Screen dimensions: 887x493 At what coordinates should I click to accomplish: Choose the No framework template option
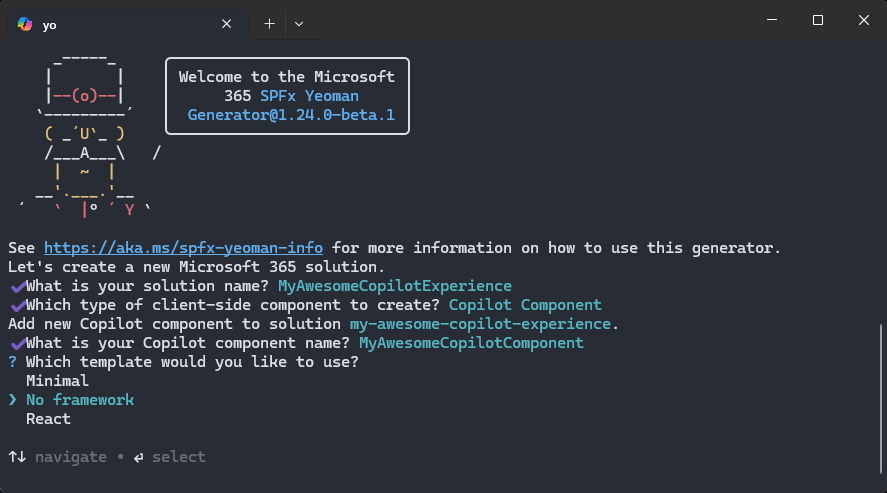pos(80,400)
